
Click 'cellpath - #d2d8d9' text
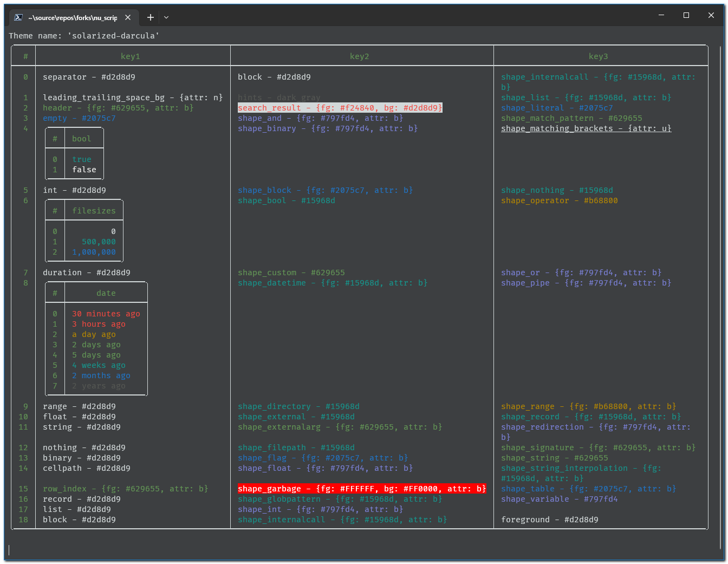(x=87, y=468)
